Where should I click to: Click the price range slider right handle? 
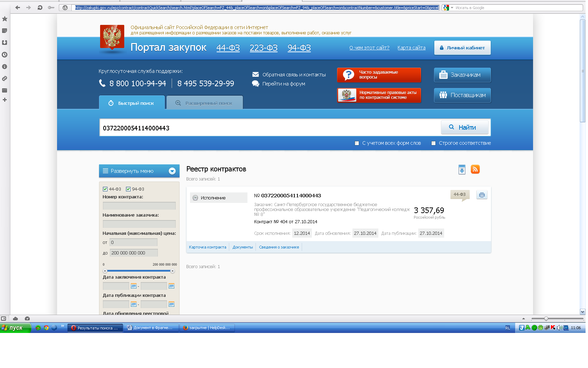pyautogui.click(x=173, y=271)
